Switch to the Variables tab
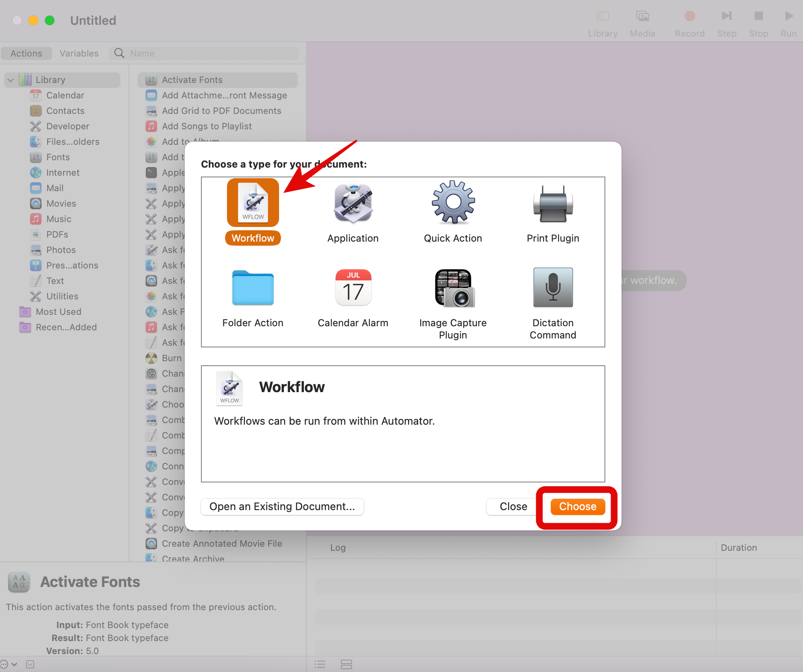The image size is (803, 672). tap(79, 53)
